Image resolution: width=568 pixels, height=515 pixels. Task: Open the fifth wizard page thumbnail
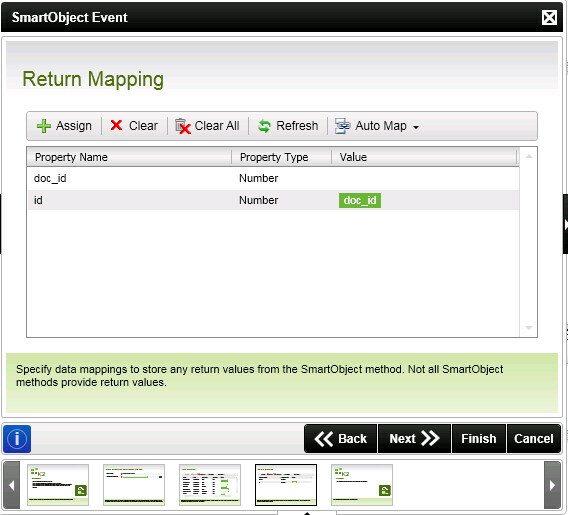[x=362, y=485]
